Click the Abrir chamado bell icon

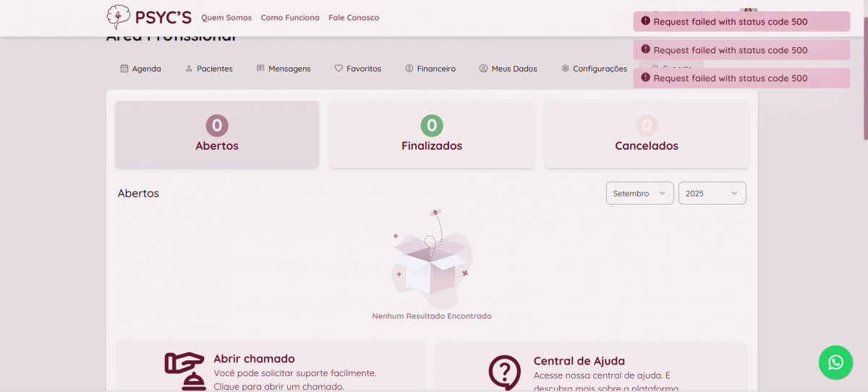click(184, 371)
